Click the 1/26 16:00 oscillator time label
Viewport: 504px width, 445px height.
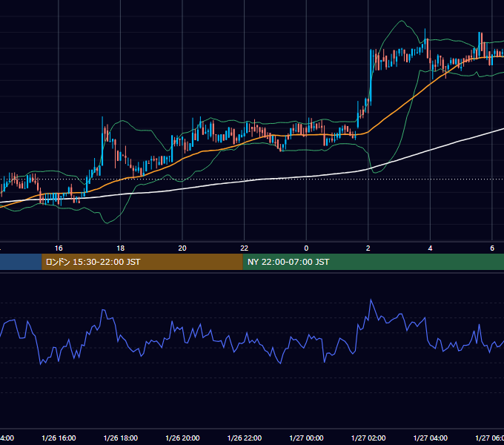pos(59,438)
